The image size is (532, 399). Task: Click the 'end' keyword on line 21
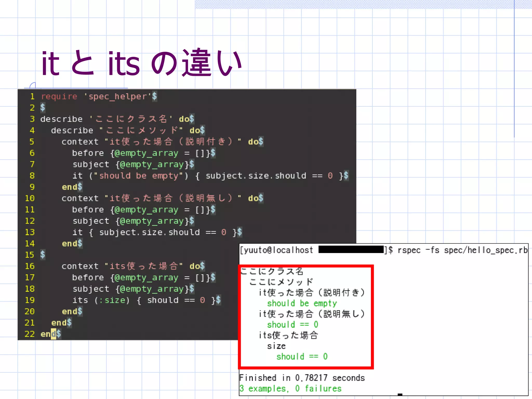point(59,323)
